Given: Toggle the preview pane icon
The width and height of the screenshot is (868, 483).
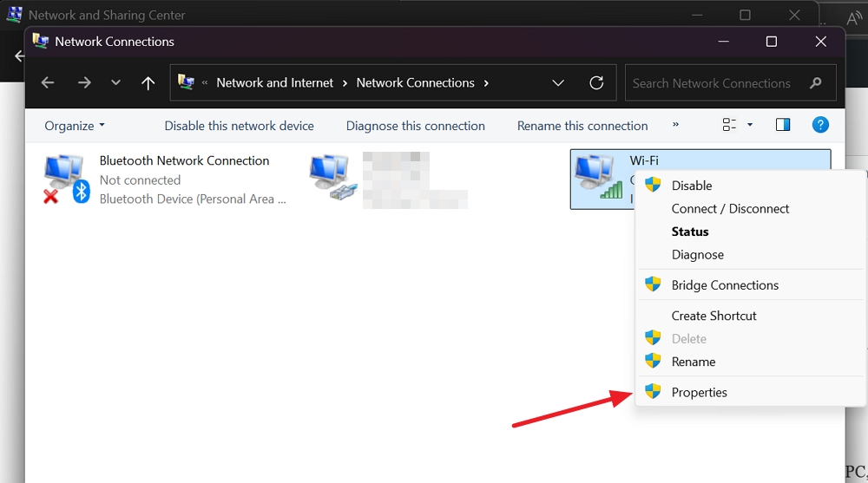Looking at the screenshot, I should pyautogui.click(x=783, y=125).
